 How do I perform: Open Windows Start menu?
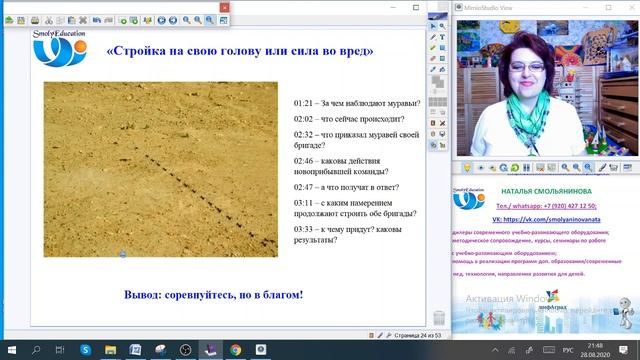pos(12,350)
